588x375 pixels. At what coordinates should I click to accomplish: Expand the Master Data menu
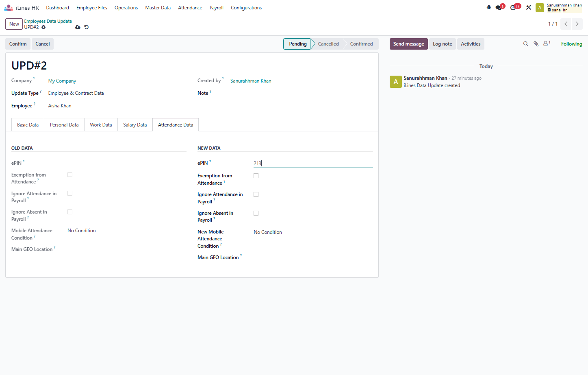pos(158,8)
